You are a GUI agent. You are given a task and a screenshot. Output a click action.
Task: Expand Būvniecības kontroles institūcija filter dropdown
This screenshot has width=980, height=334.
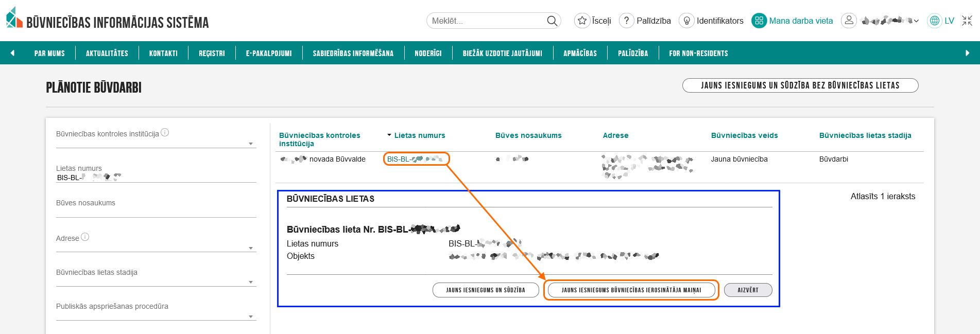click(x=251, y=144)
